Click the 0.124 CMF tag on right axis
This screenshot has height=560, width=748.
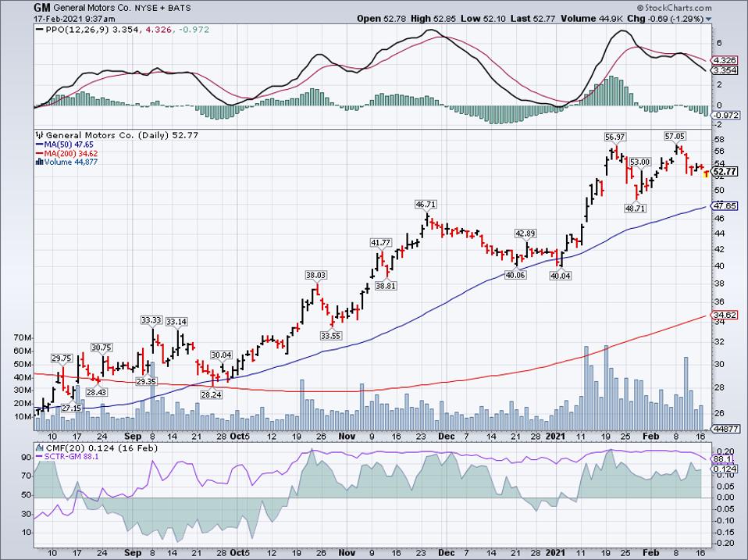[x=725, y=469]
